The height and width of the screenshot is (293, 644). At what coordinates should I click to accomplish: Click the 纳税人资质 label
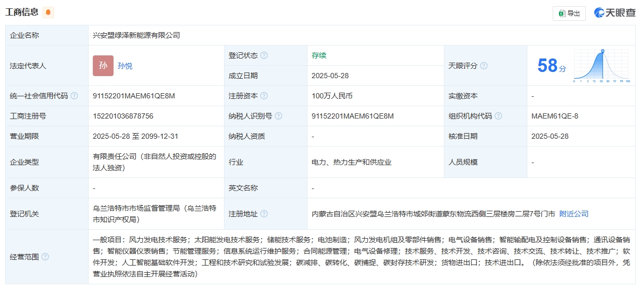(247, 136)
